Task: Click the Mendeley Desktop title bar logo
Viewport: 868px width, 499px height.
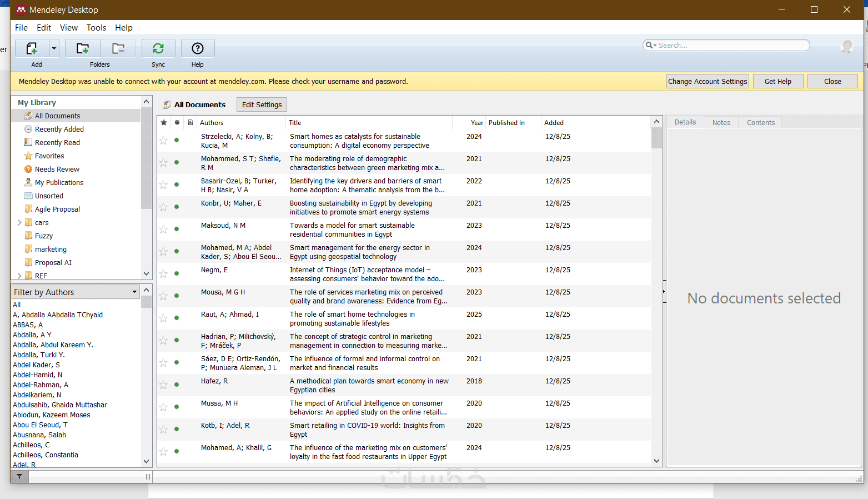Action: coord(21,10)
